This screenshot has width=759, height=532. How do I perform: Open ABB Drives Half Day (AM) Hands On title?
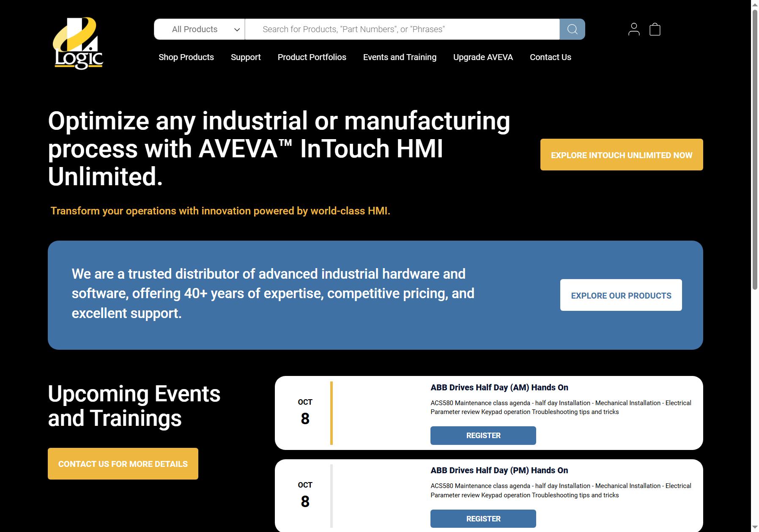499,387
